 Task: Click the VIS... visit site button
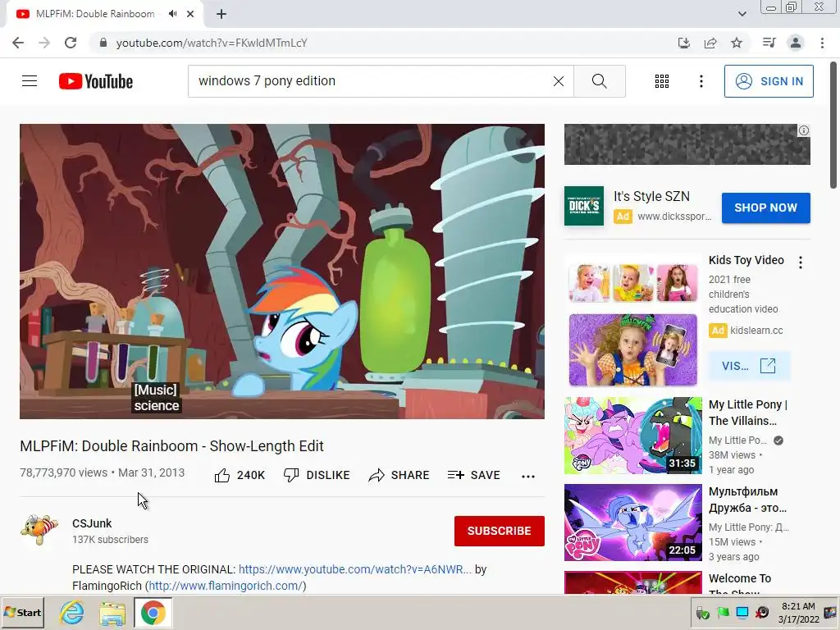point(748,367)
